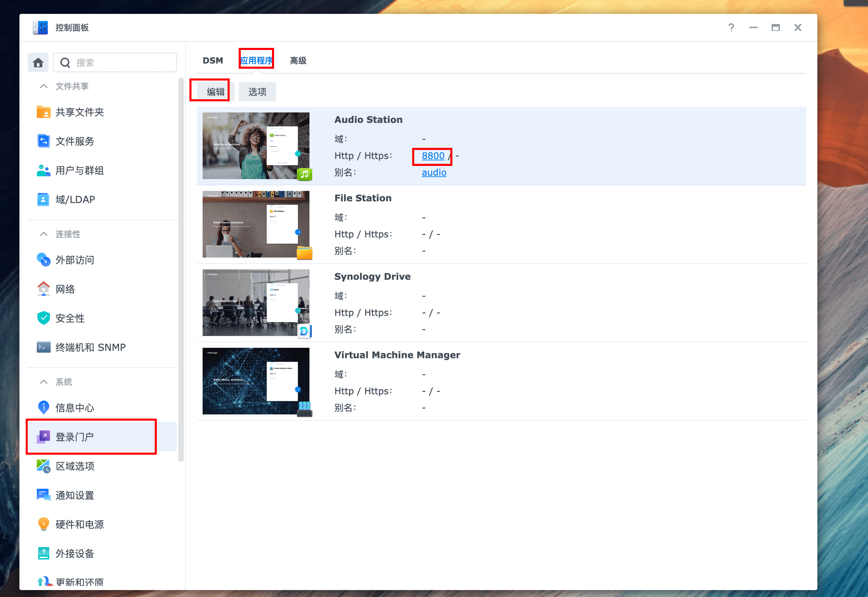Maximize the Control Panel window

776,28
